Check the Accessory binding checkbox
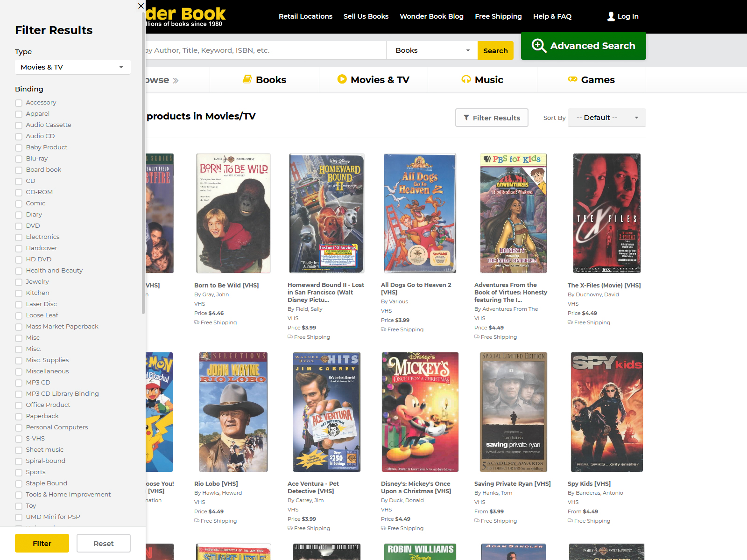The height and width of the screenshot is (560, 747). click(x=19, y=103)
